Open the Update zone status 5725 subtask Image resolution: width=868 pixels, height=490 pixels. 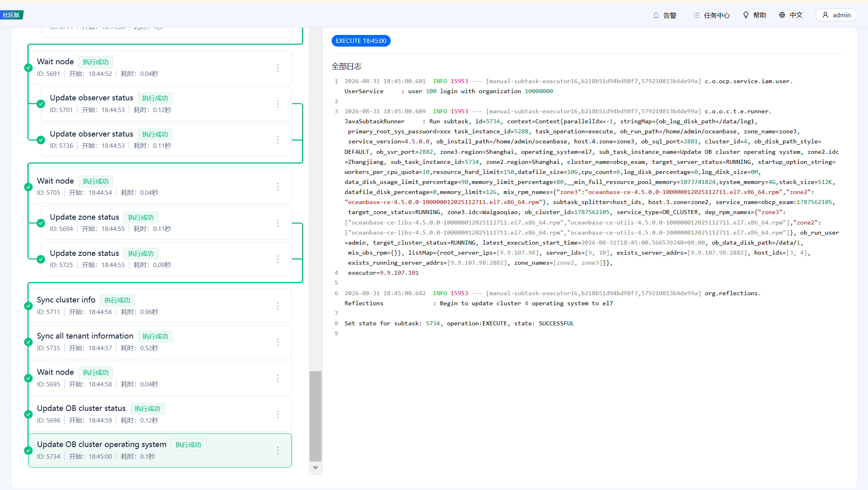tap(166, 259)
